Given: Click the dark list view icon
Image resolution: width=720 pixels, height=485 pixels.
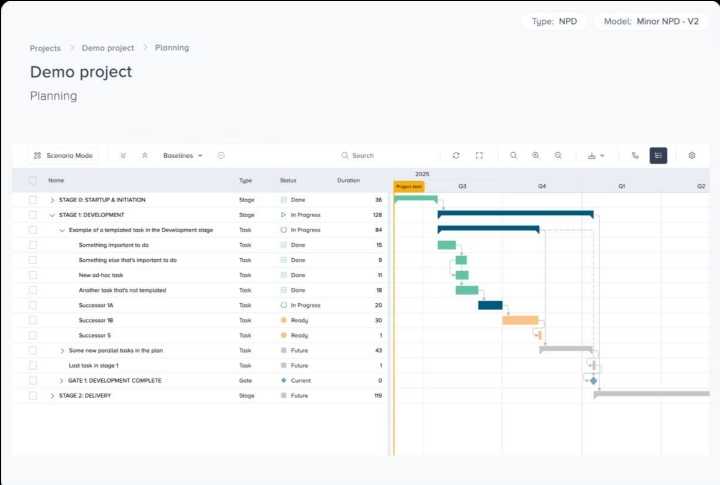Looking at the screenshot, I should tap(658, 155).
